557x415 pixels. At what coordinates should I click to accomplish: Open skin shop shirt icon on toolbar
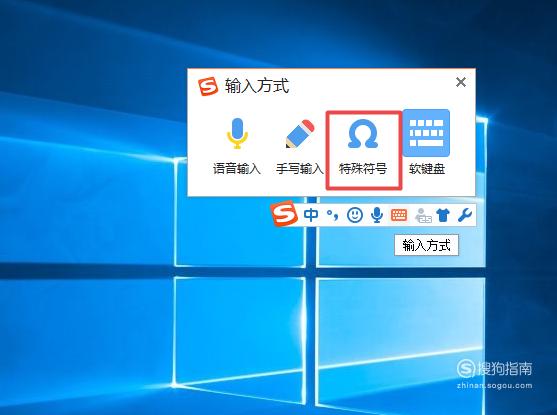tap(443, 215)
